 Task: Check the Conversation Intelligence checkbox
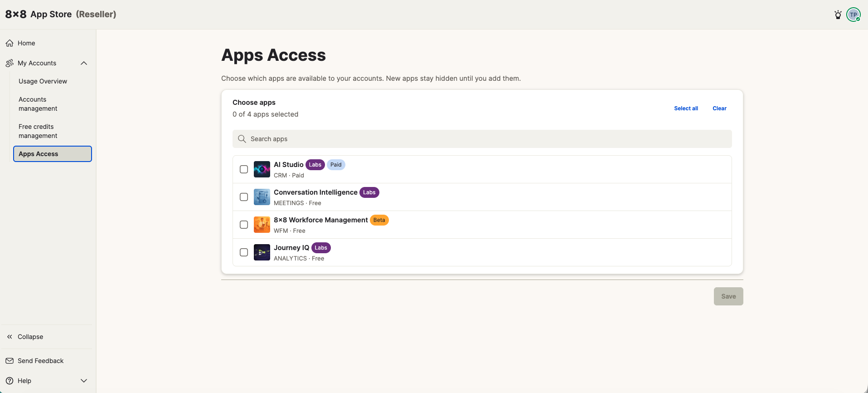[244, 197]
